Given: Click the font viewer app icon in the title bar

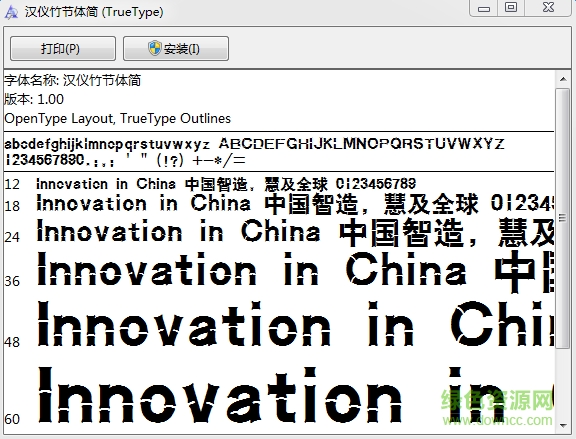Looking at the screenshot, I should coord(11,12).
